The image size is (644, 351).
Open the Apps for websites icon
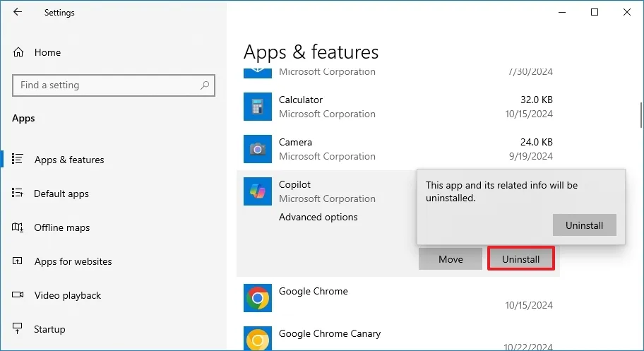pos(17,261)
